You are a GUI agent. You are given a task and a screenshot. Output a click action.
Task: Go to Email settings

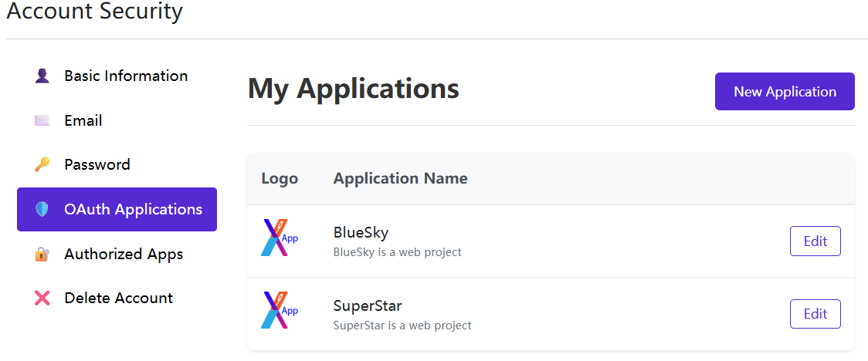[x=117, y=120]
